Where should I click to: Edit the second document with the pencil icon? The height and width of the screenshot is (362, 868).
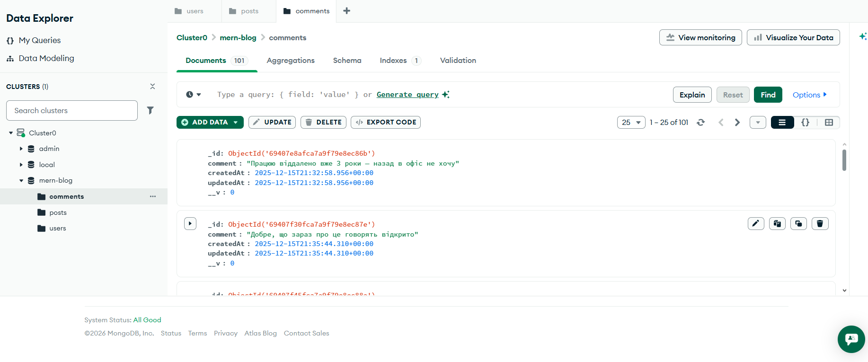click(x=756, y=223)
